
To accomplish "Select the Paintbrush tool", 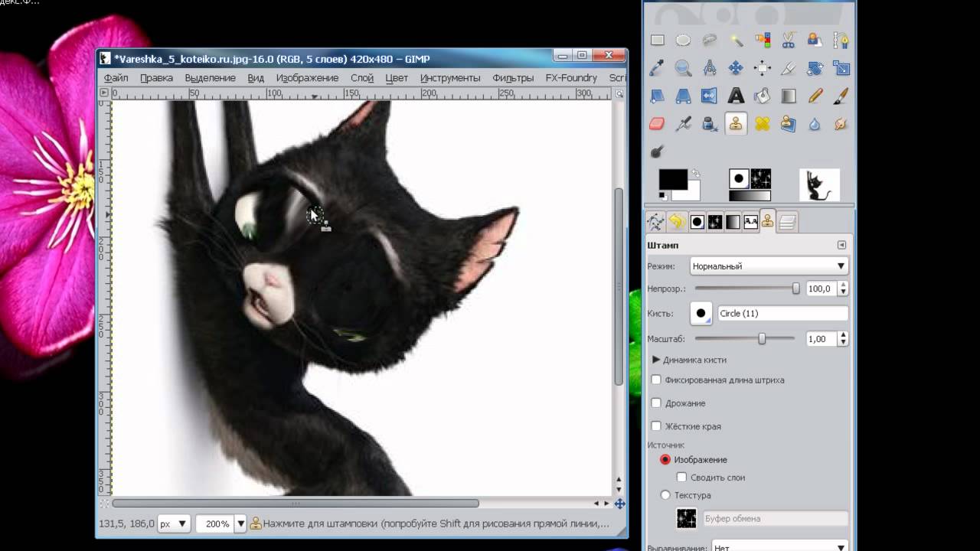I will pos(841,96).
